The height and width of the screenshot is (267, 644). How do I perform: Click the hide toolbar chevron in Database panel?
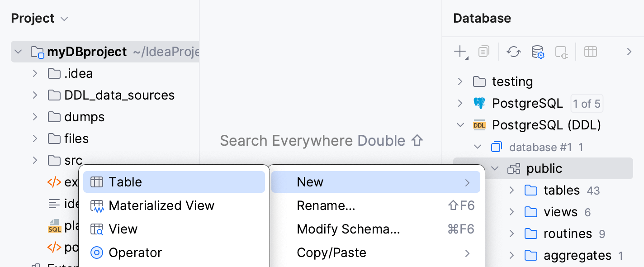[x=630, y=52]
